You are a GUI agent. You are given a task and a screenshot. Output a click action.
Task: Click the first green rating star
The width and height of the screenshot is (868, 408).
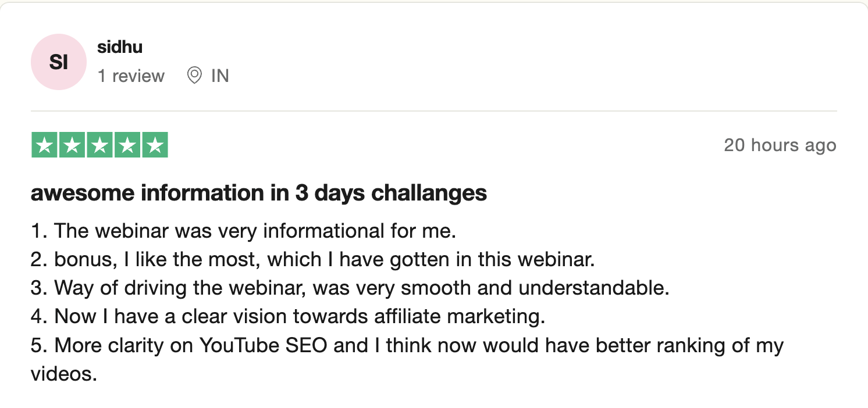coord(44,145)
